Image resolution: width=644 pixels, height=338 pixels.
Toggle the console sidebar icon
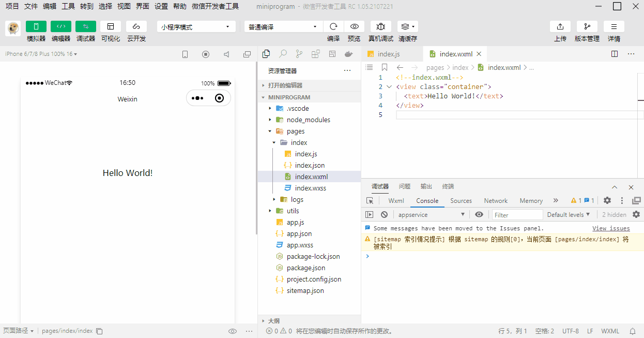tap(369, 214)
